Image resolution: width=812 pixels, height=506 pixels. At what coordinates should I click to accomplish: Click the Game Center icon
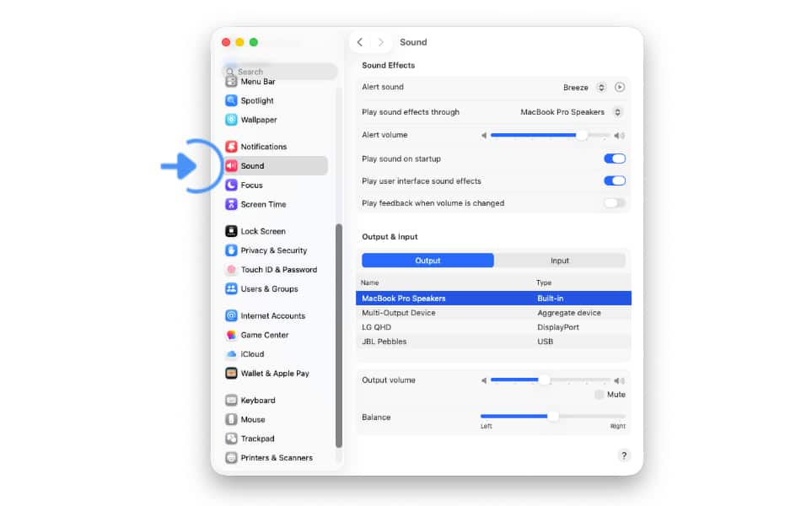tap(231, 335)
